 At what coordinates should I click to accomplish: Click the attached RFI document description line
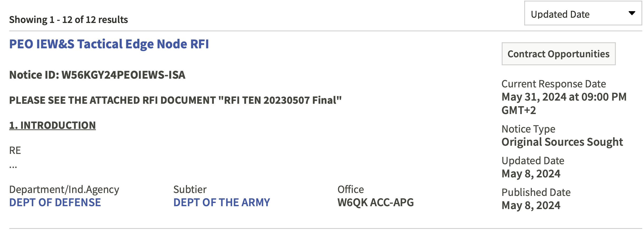point(175,100)
